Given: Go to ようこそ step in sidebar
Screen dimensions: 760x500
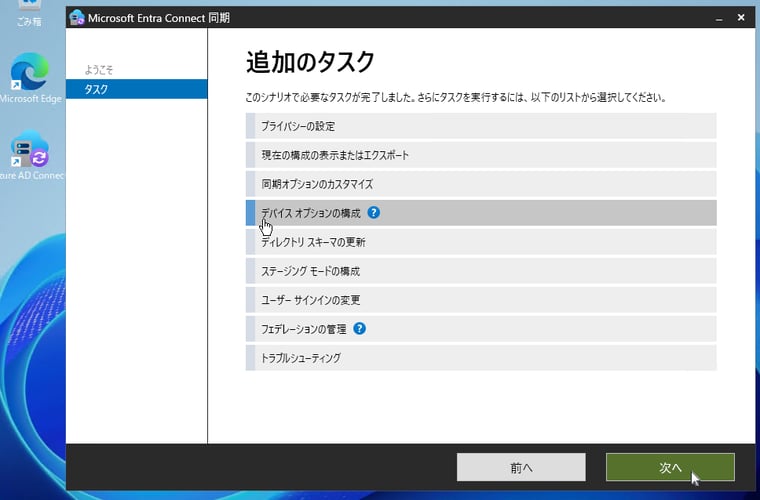Looking at the screenshot, I should pyautogui.click(x=99, y=70).
